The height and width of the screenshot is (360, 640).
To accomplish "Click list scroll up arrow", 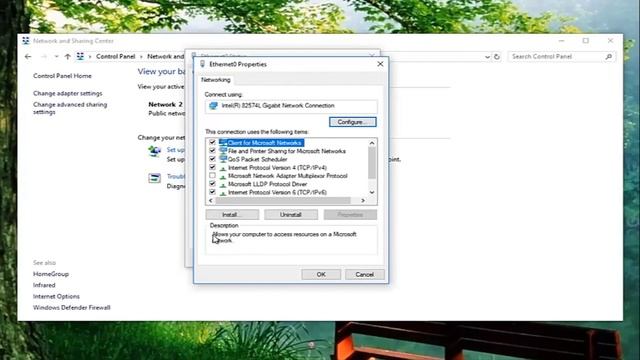I will [372, 143].
